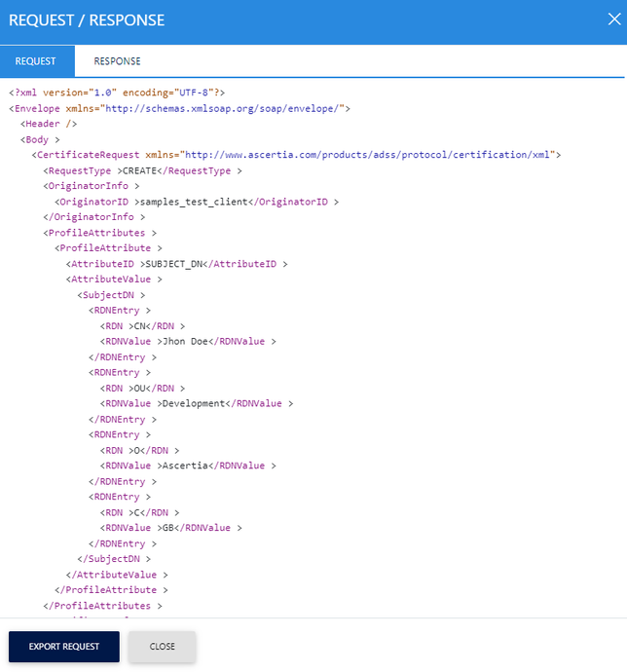Click the Ascertia certification namespace URL

coord(368,155)
